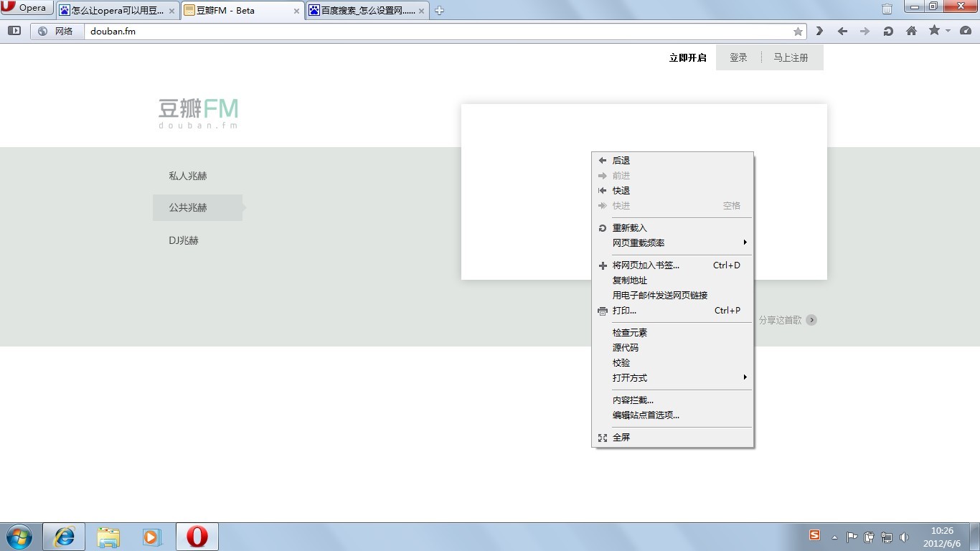Select the 私人兆赫 channel
The height and width of the screenshot is (551, 980).
tap(188, 176)
